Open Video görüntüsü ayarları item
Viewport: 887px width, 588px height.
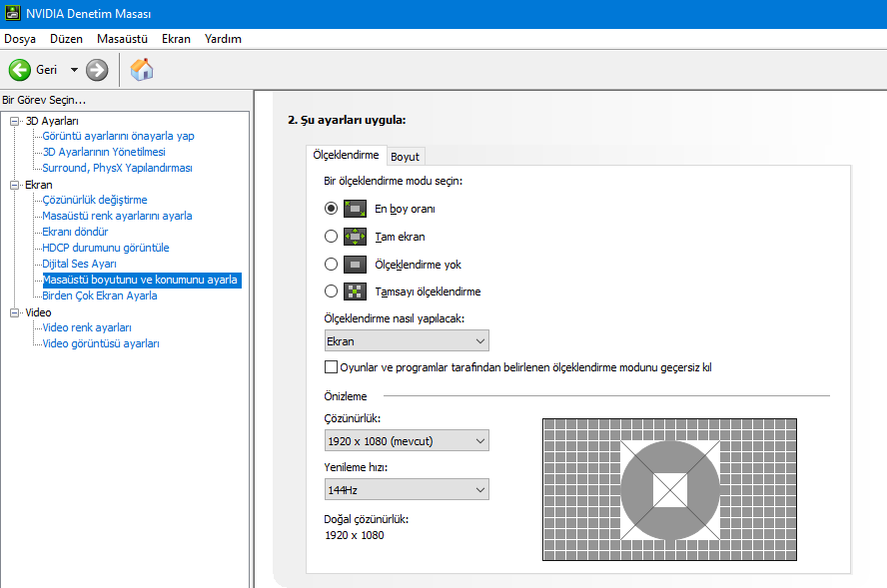pyautogui.click(x=101, y=343)
